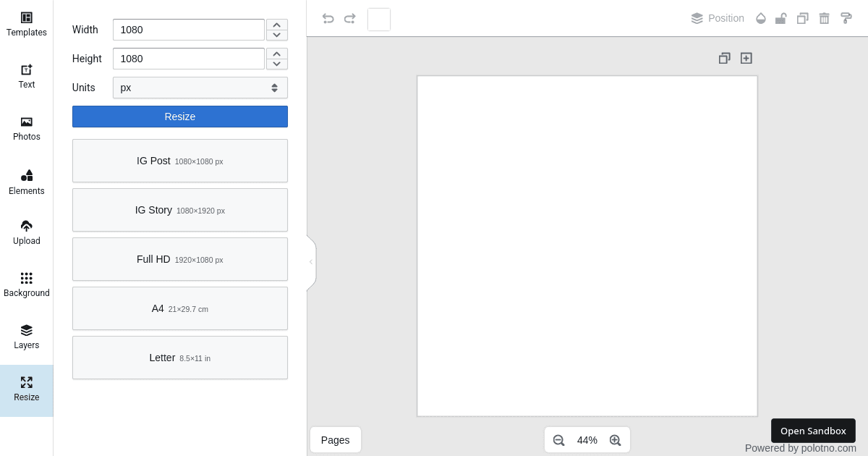Add a new page with the plus icon
Viewport: 868px width, 456px height.
pyautogui.click(x=746, y=58)
